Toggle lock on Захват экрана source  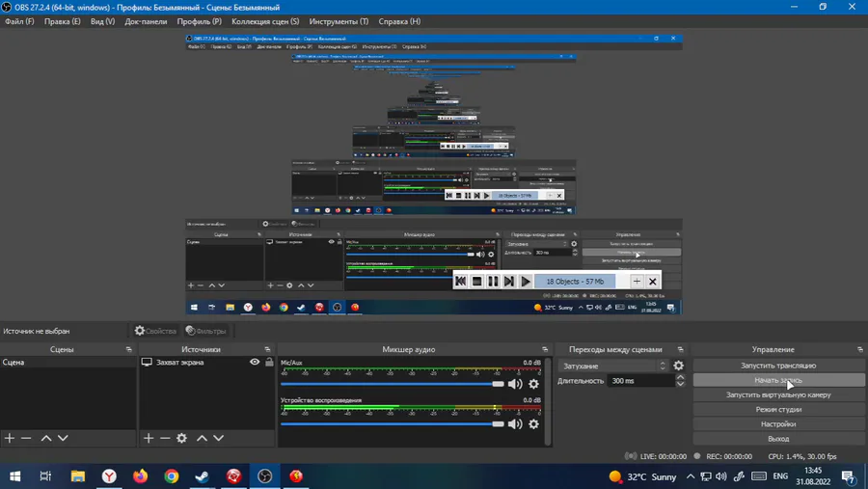point(269,362)
